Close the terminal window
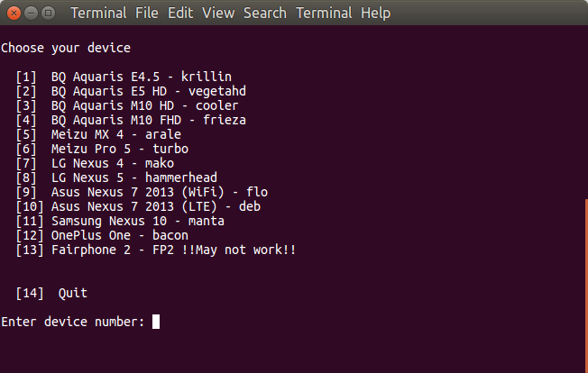This screenshot has height=373, width=588. coord(14,14)
